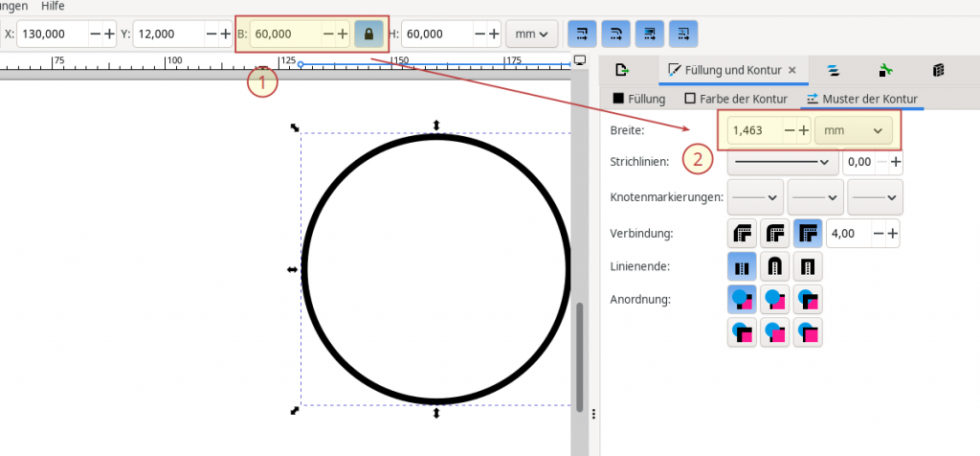Pick the last paint order icon, bottom row

(x=808, y=331)
